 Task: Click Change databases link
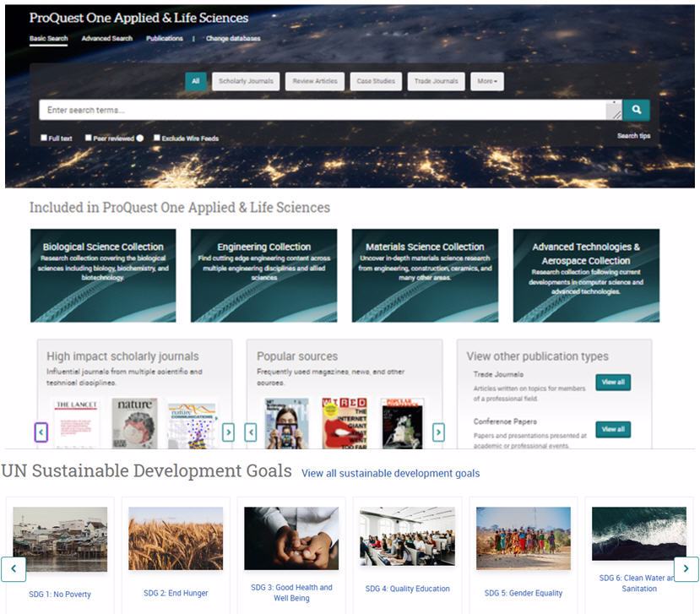pyautogui.click(x=233, y=38)
